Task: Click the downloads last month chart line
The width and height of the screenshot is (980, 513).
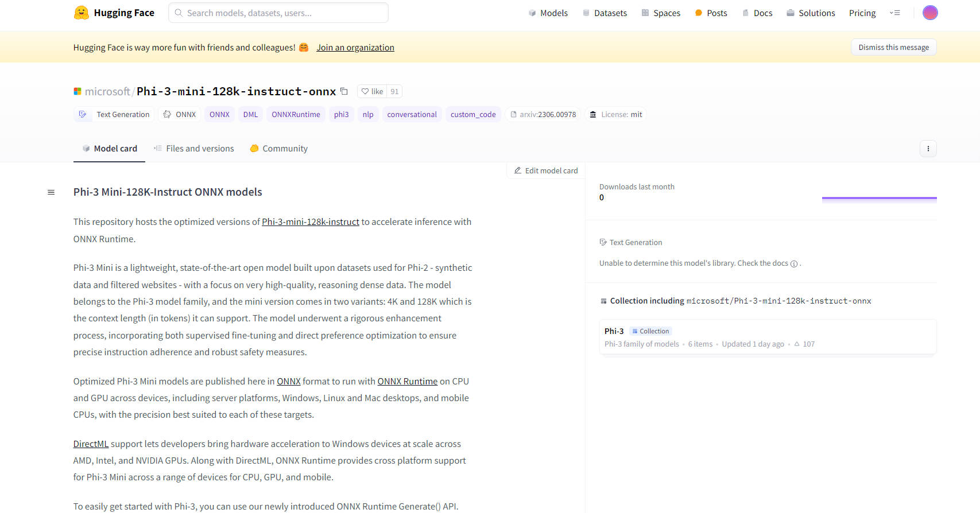Action: pyautogui.click(x=879, y=198)
